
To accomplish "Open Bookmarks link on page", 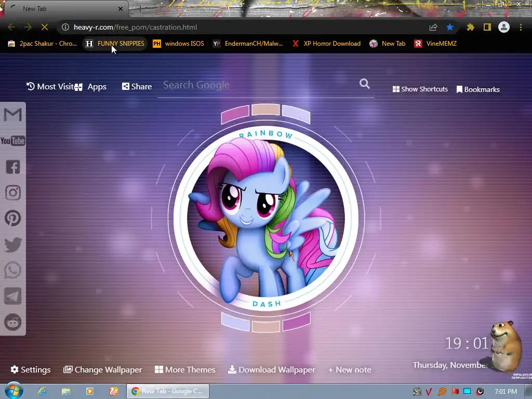I will pos(478,89).
